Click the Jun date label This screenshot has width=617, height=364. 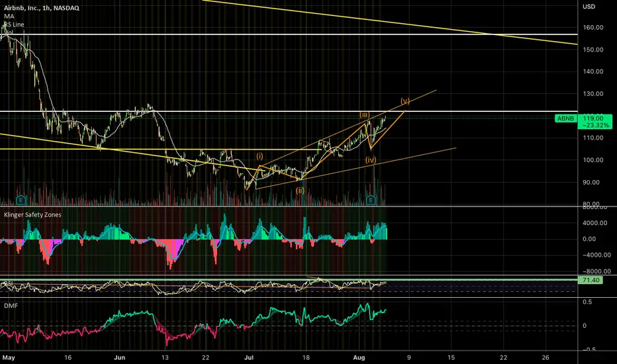pos(119,357)
